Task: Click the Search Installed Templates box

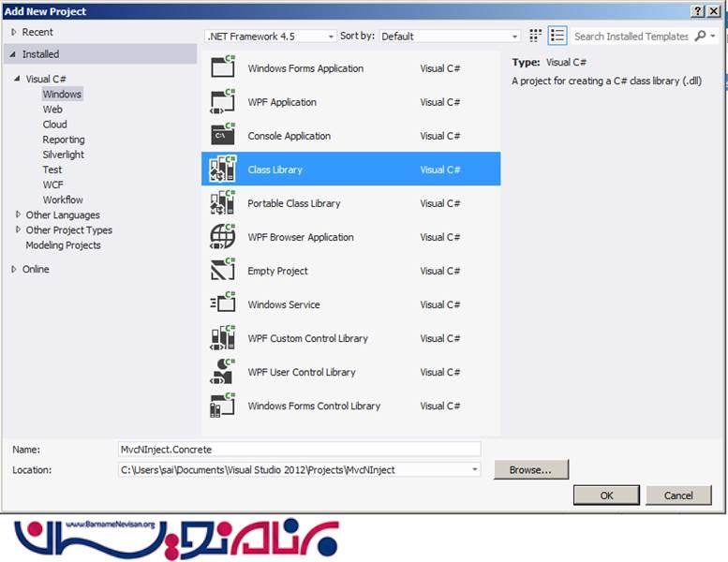Action: [631, 37]
